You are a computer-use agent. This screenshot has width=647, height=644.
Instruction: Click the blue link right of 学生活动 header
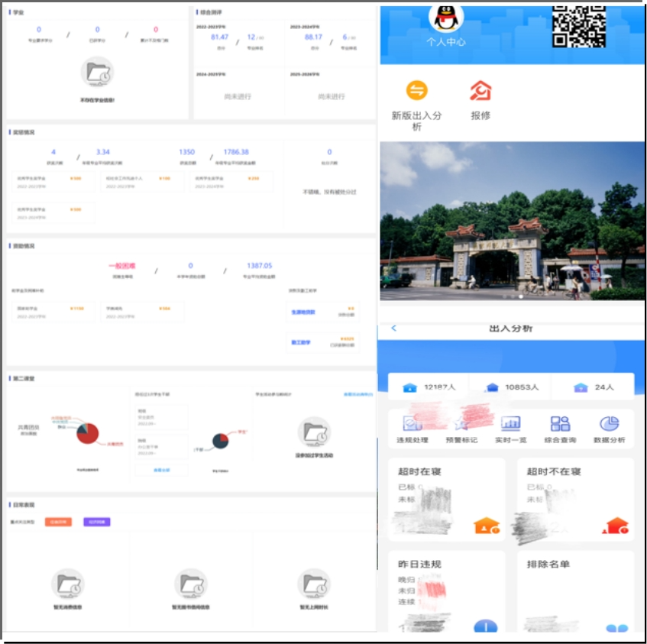[x=357, y=394]
